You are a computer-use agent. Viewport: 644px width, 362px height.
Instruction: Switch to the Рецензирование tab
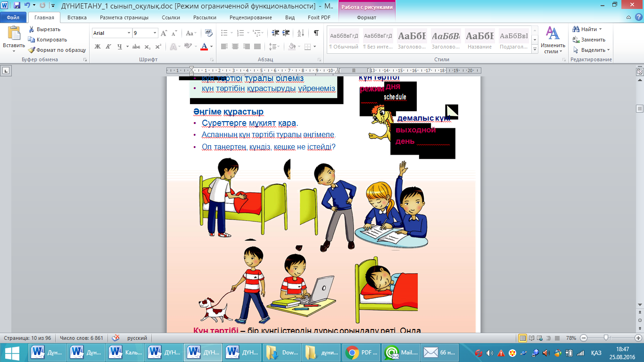pyautogui.click(x=250, y=17)
